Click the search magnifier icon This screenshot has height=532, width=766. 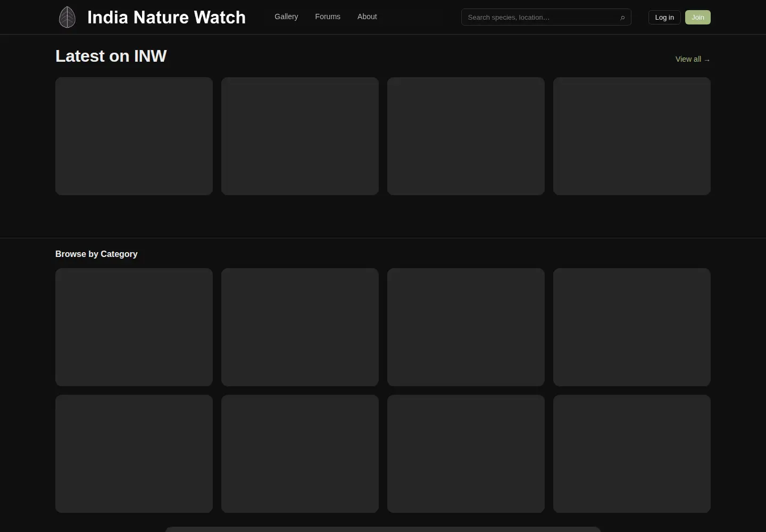[622, 18]
